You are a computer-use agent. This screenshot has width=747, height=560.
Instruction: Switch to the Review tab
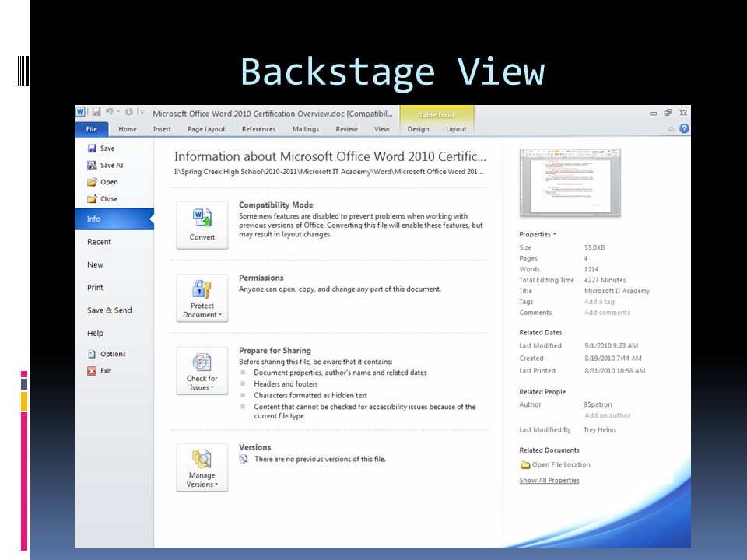(x=346, y=129)
